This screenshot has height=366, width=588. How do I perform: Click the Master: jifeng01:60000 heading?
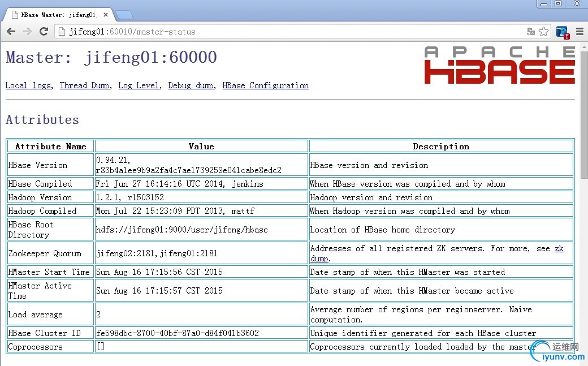pos(111,58)
